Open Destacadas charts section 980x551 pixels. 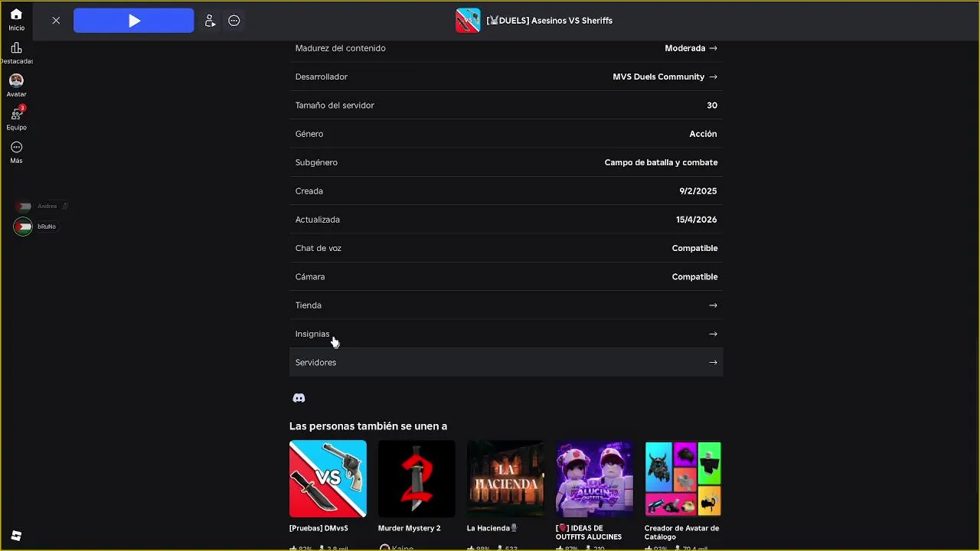16,54
